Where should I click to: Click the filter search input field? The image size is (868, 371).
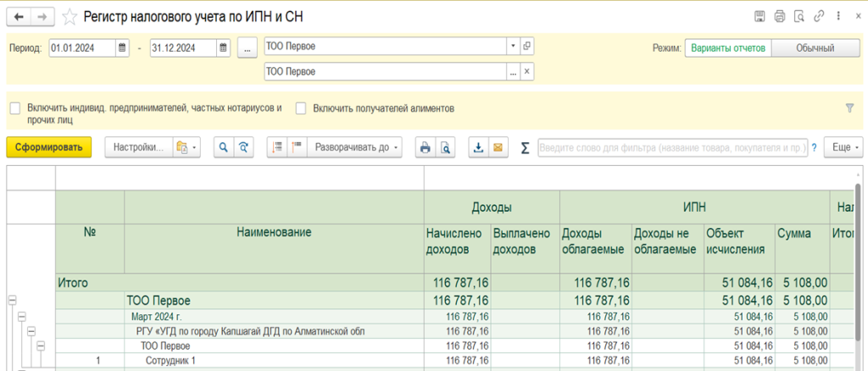coord(672,147)
